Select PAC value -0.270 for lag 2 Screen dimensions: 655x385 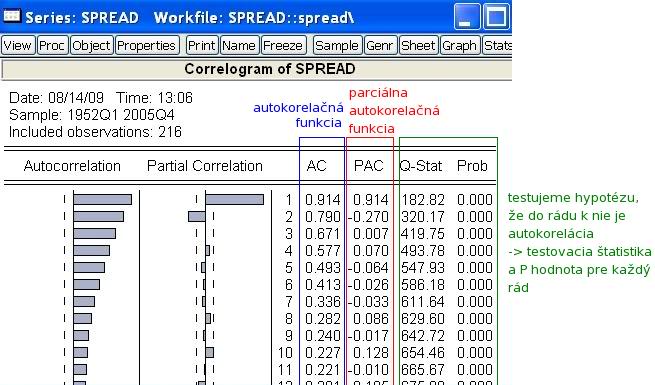point(368,217)
